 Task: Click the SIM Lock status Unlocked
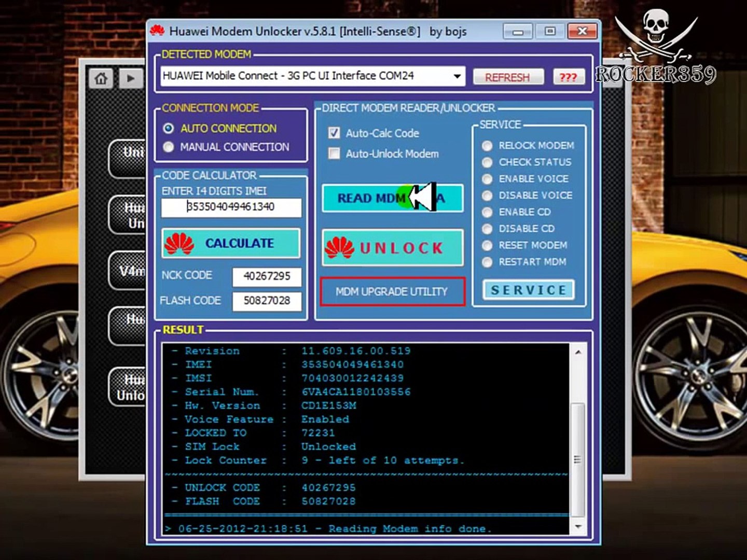(329, 446)
